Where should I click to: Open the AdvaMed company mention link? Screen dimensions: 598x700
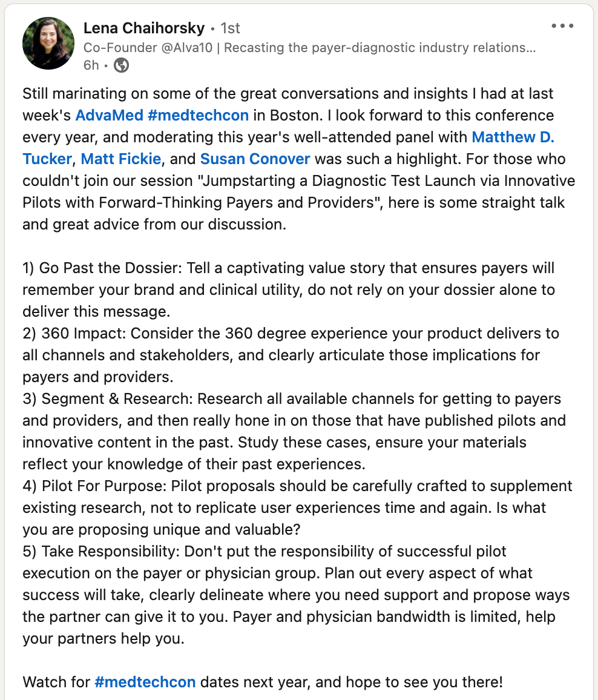pos(110,115)
